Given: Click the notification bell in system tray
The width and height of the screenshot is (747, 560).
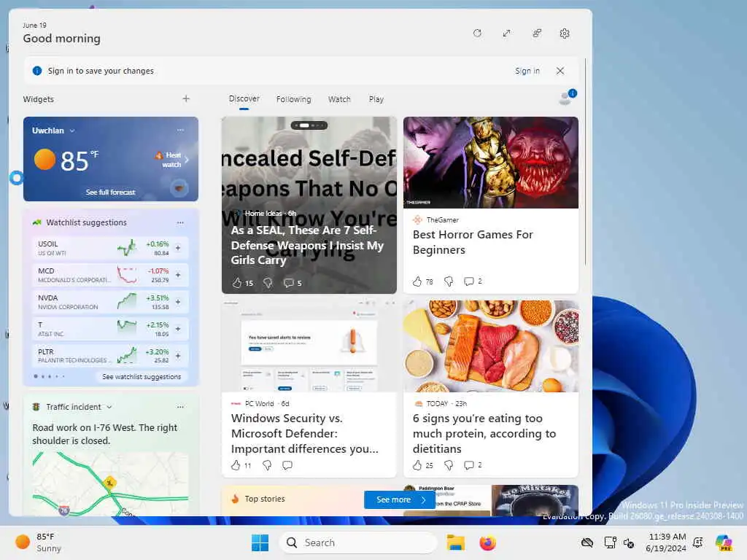Looking at the screenshot, I should tap(698, 542).
